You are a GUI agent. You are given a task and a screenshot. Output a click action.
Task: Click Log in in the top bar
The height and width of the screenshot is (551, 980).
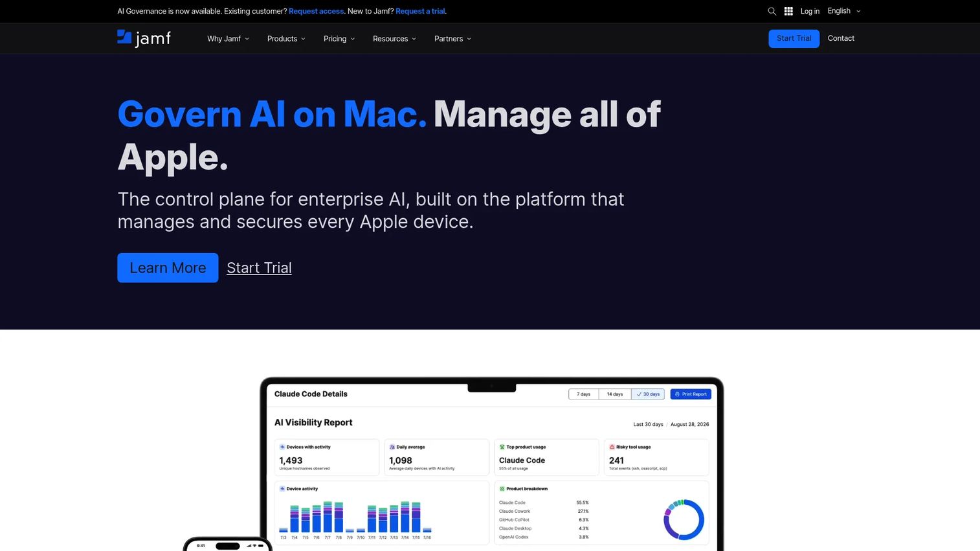[810, 11]
